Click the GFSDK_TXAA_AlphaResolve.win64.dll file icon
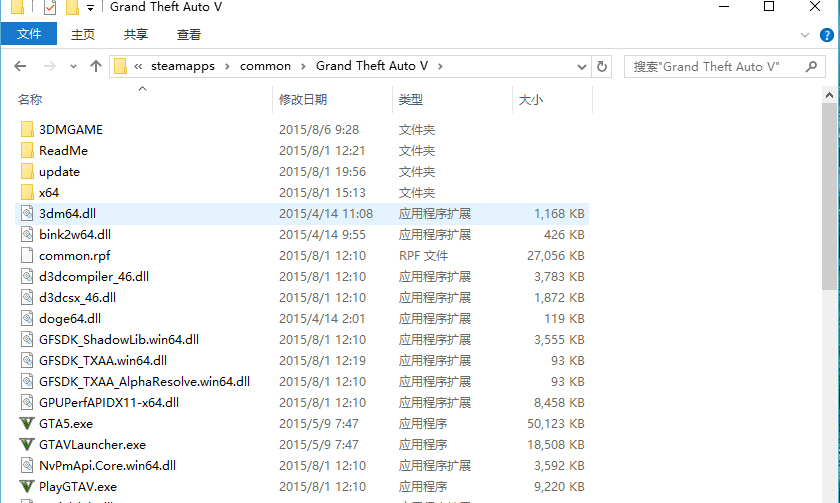The image size is (840, 503). coord(27,381)
